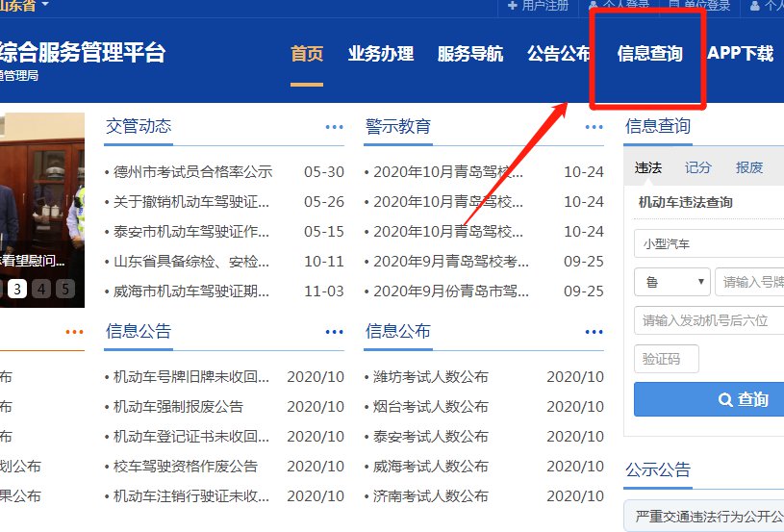Image resolution: width=784 pixels, height=532 pixels.
Task: Switch to the 报废 tab
Action: click(x=749, y=167)
